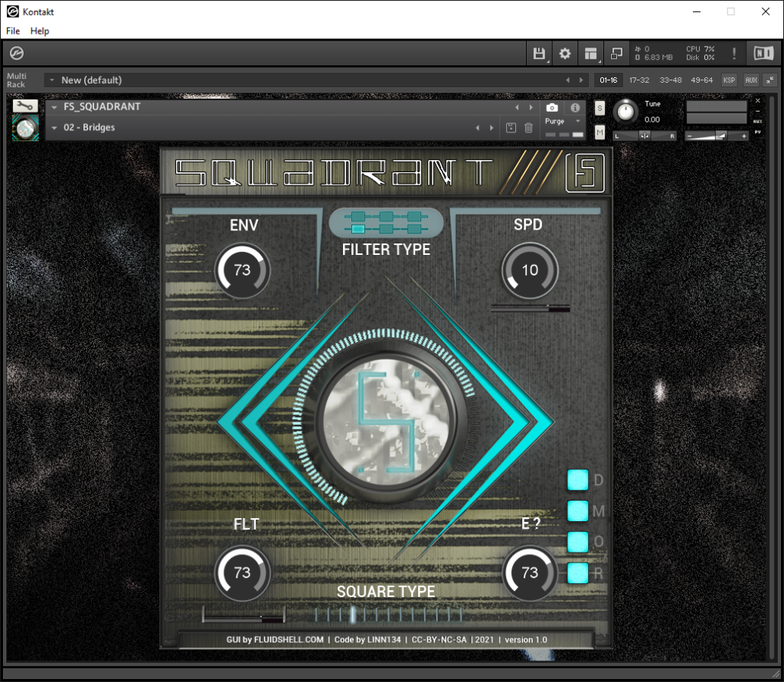Toggle the R square switch
This screenshot has width=784, height=682.
click(577, 573)
